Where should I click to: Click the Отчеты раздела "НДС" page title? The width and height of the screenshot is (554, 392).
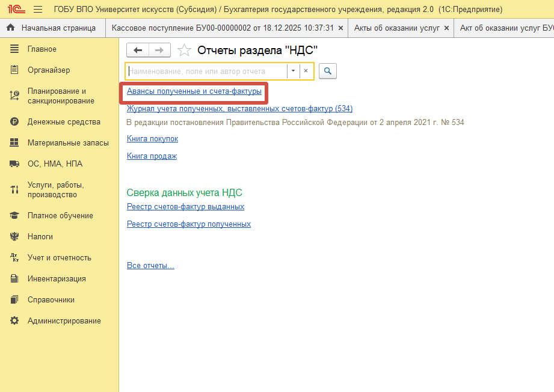coord(257,50)
